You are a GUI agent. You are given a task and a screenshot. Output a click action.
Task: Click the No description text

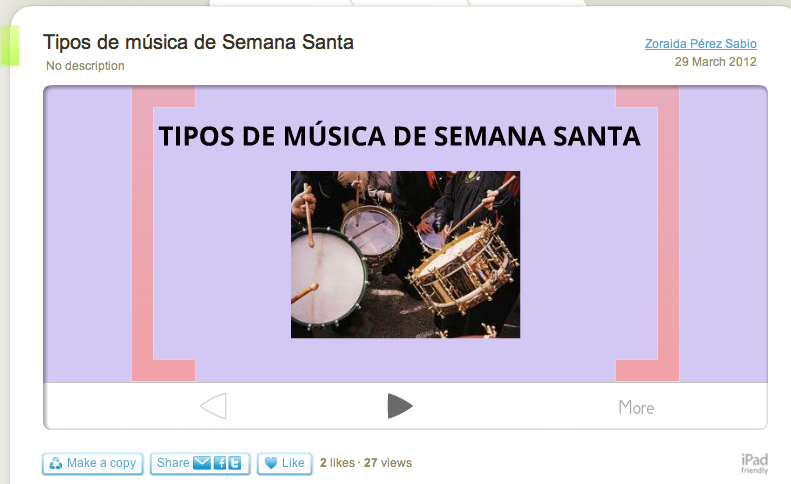(x=85, y=66)
